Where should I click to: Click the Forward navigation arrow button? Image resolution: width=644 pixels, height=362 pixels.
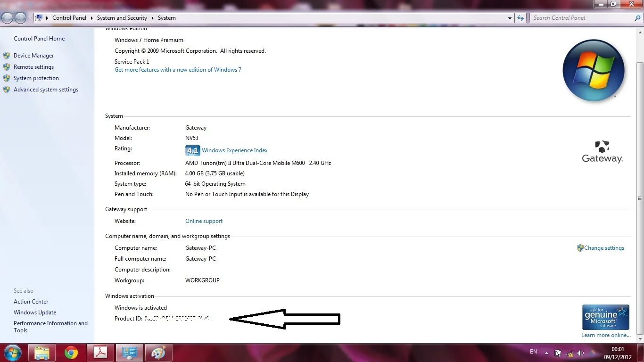coord(20,18)
